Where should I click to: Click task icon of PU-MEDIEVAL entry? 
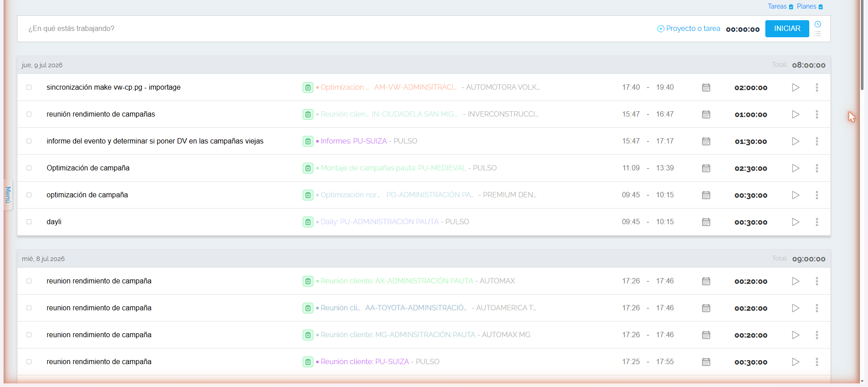[x=308, y=168]
